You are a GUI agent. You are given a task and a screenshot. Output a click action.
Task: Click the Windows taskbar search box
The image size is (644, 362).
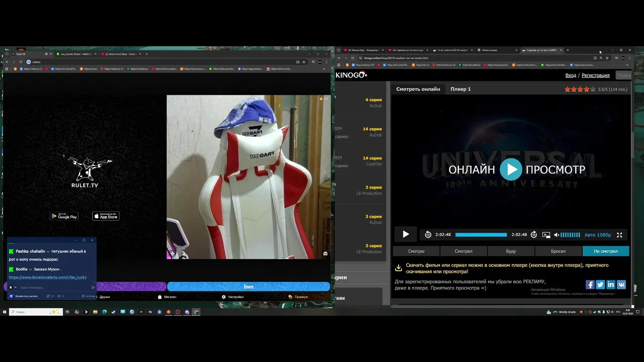pos(35,312)
